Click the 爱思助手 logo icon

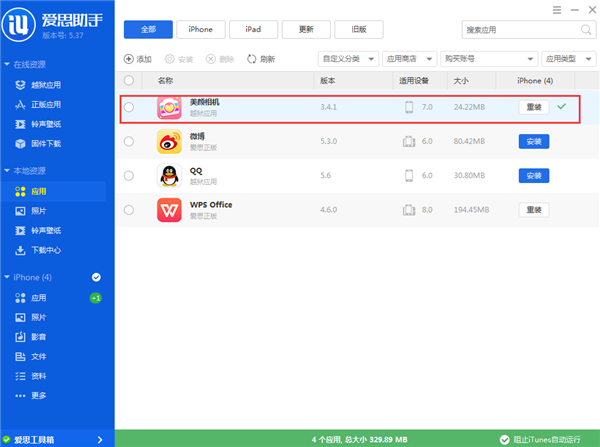[x=18, y=24]
